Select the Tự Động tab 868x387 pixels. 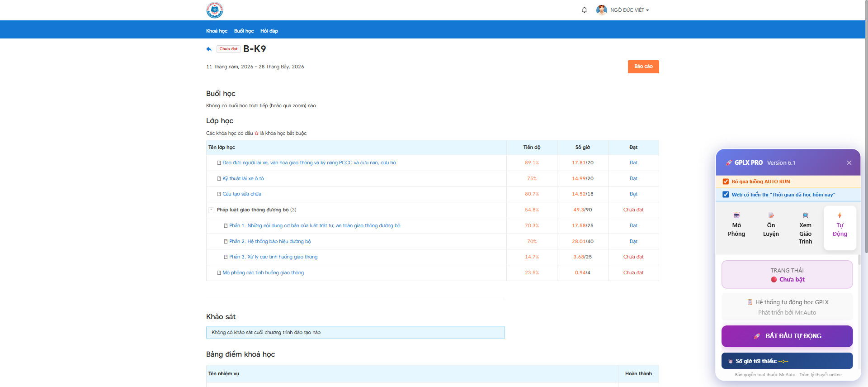click(840, 228)
